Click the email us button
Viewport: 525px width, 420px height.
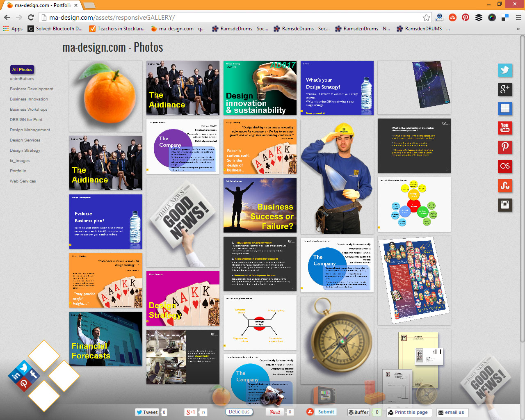pyautogui.click(x=451, y=412)
